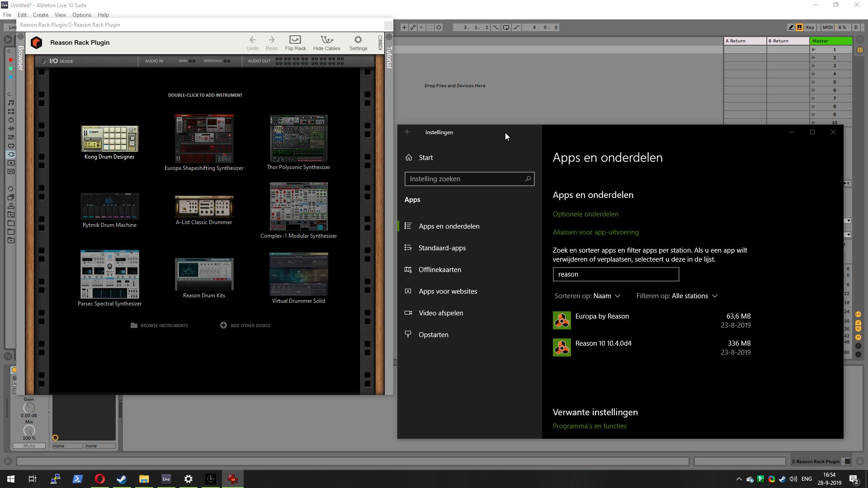Select Apps en onderdelen menu item

[x=449, y=226]
